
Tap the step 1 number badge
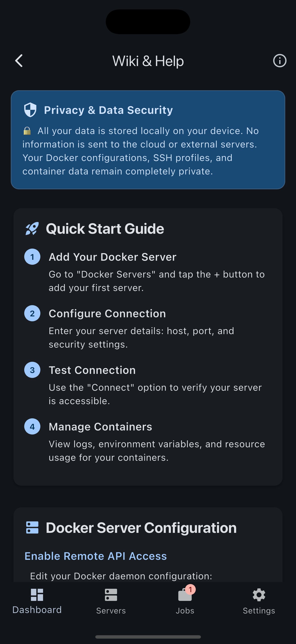(x=32, y=257)
